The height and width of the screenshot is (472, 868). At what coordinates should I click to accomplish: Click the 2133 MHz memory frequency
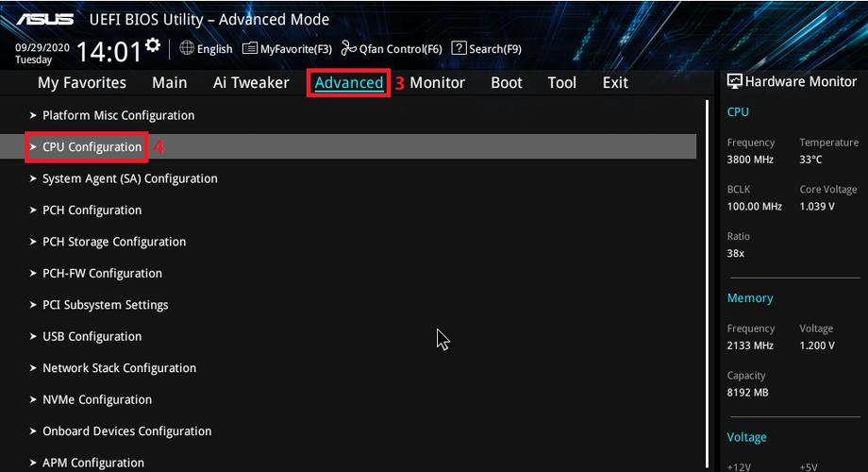750,346
